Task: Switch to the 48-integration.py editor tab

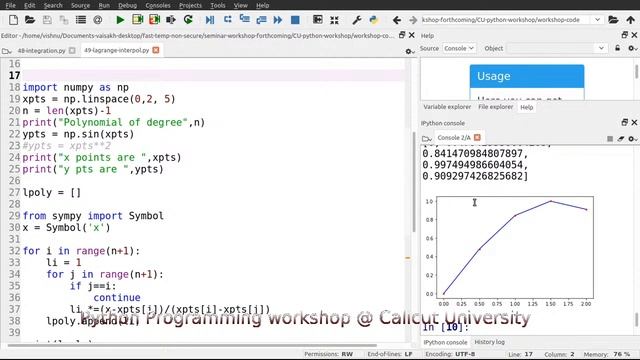Action: [x=41, y=51]
